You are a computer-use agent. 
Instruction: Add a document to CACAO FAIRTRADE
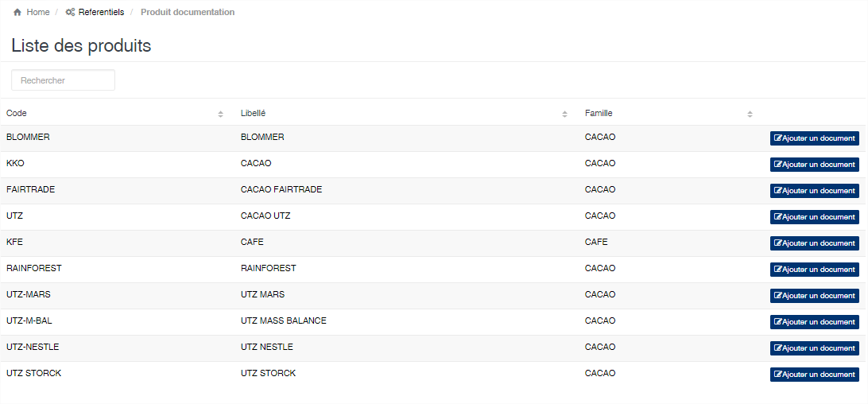(814, 191)
